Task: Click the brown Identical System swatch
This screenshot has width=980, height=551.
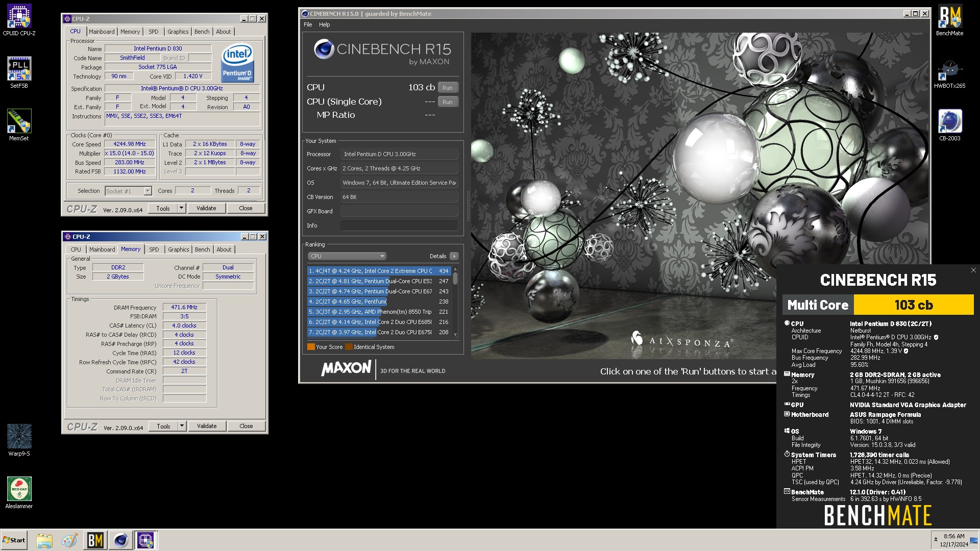Action: 349,347
